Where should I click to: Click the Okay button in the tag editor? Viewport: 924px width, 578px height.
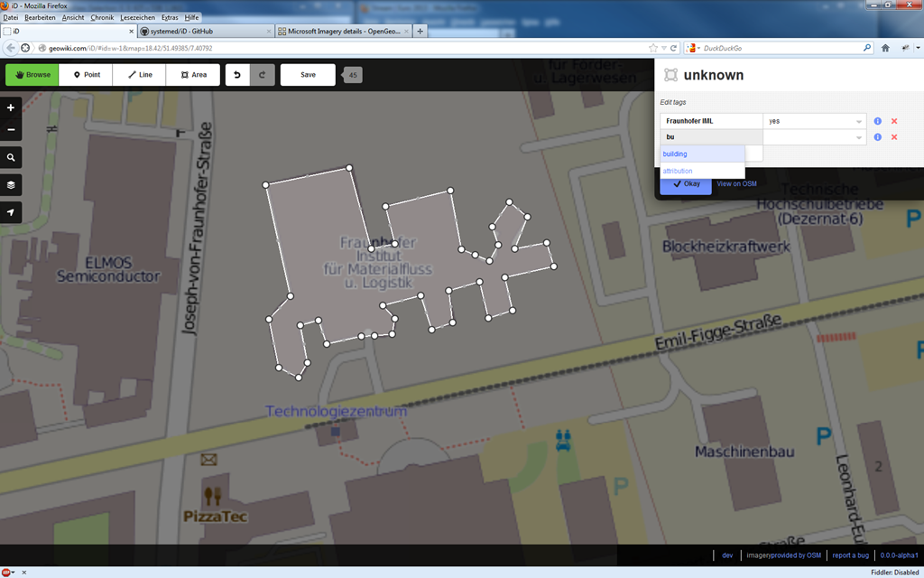pyautogui.click(x=686, y=184)
